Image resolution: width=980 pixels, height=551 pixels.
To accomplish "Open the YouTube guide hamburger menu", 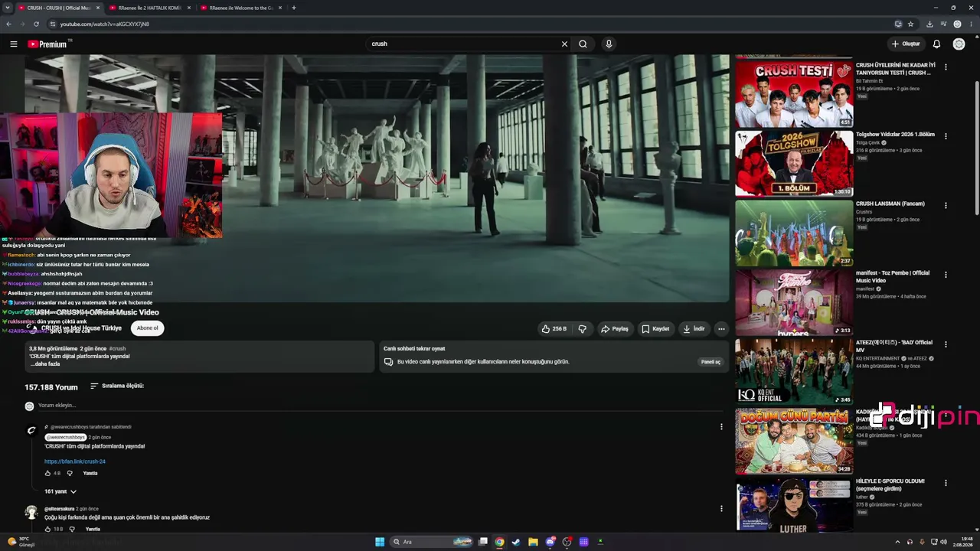I will (x=13, y=44).
